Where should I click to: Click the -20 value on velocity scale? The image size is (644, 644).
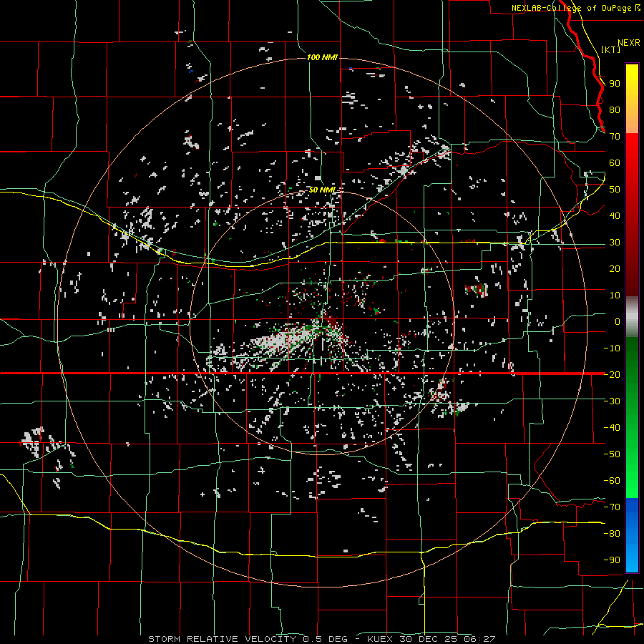pyautogui.click(x=612, y=375)
